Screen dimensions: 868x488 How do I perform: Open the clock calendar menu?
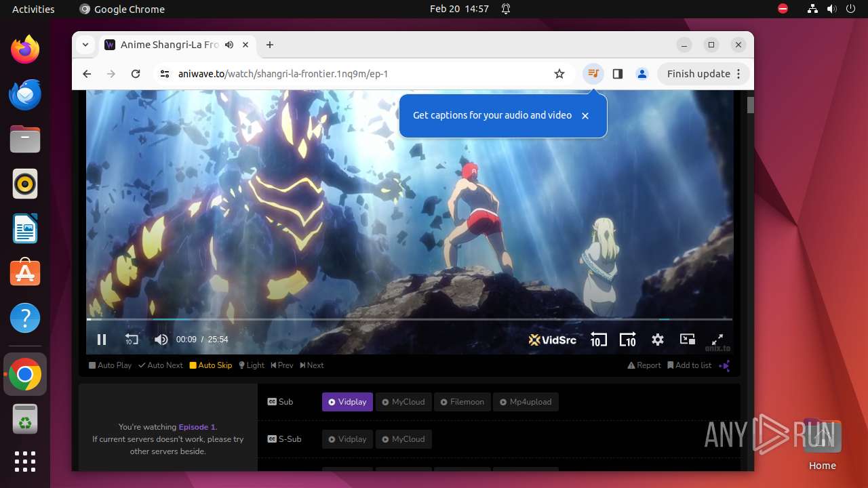tap(459, 9)
